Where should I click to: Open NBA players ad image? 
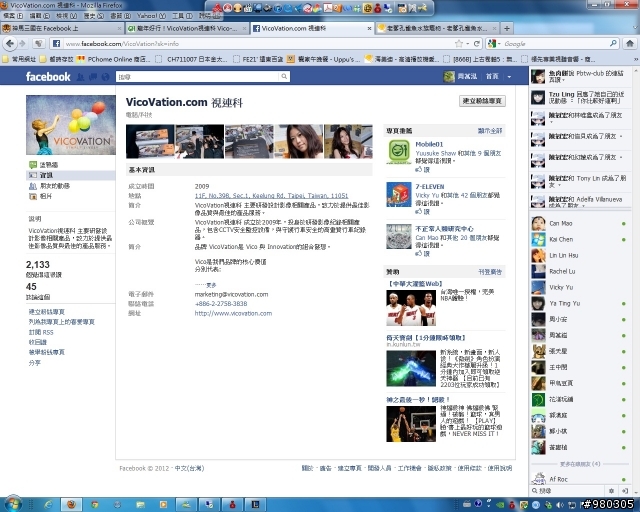(x=411, y=307)
